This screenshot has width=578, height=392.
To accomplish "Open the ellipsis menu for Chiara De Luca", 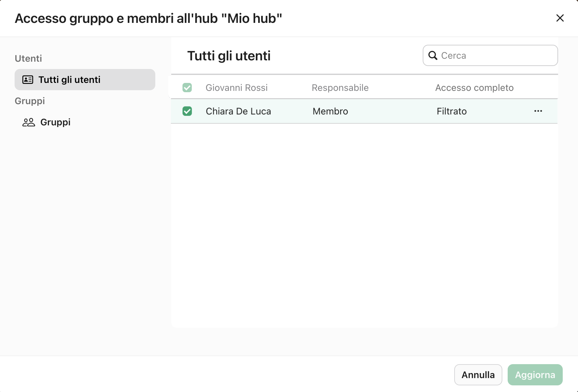I will (x=538, y=111).
